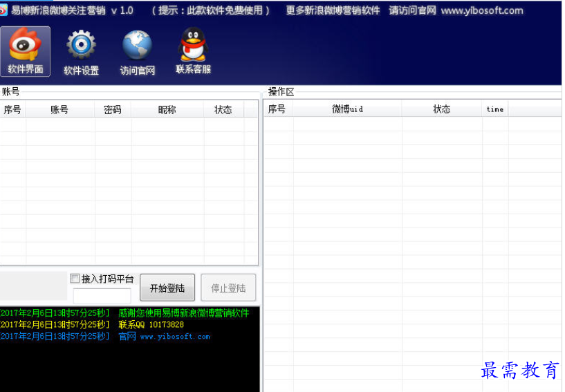Click the 密码 column header

[x=113, y=109]
